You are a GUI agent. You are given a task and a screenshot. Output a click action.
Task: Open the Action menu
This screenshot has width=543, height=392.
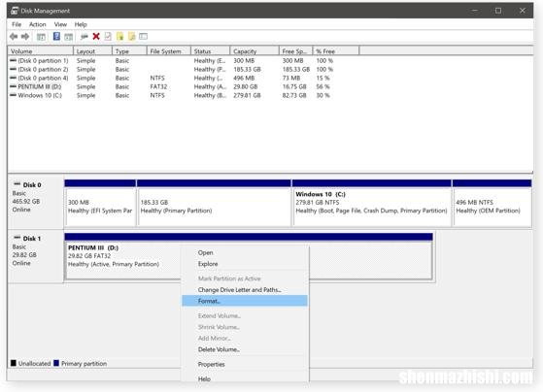[x=38, y=24]
